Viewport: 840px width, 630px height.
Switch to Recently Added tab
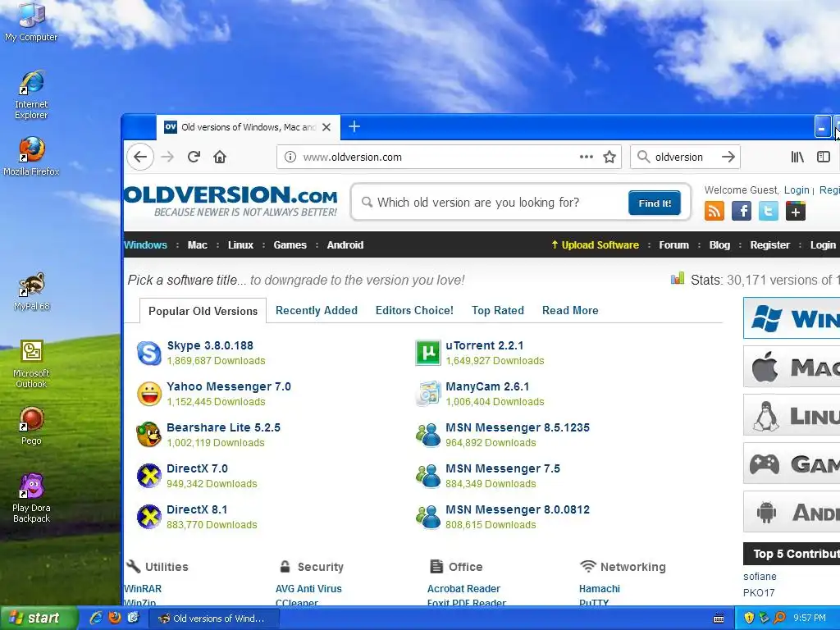[316, 310]
